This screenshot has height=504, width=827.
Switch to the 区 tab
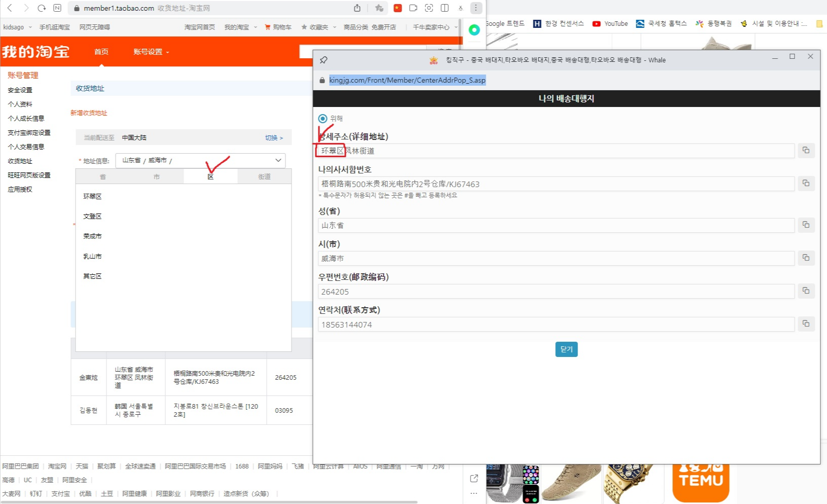210,176
